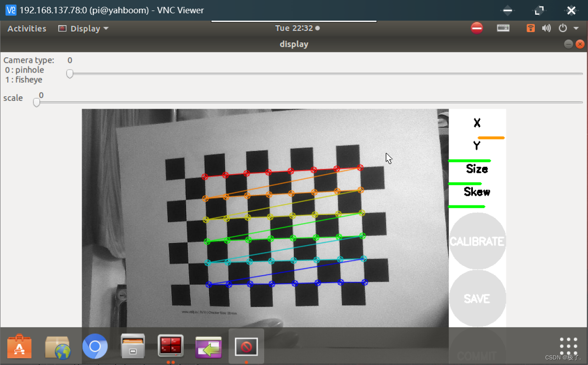Open the keyboard indicator in top bar
Screen dimensions: 588x365
(x=503, y=28)
